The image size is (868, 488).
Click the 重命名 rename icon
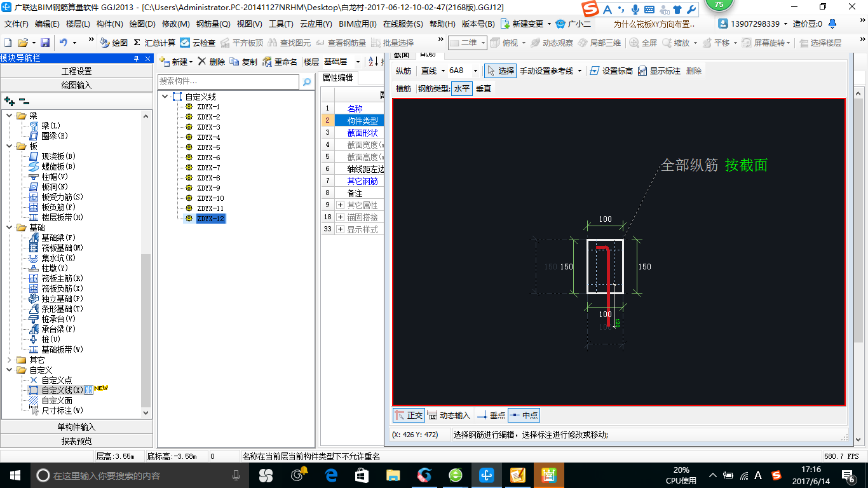pos(280,62)
